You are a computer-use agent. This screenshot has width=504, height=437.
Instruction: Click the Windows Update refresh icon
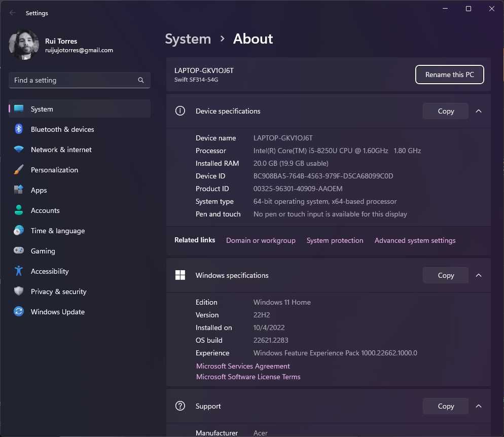(x=19, y=311)
